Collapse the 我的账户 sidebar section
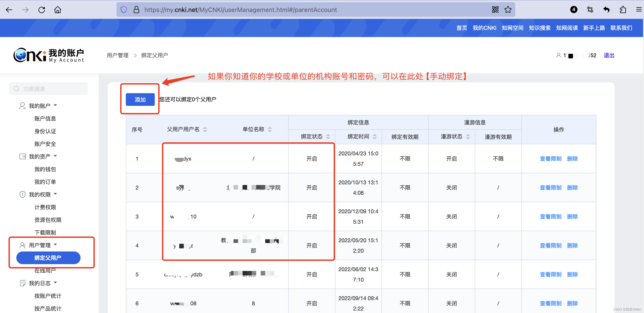 point(55,105)
